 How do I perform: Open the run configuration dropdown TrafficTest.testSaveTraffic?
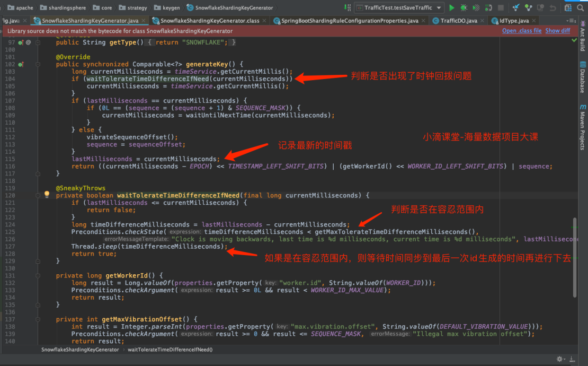399,7
